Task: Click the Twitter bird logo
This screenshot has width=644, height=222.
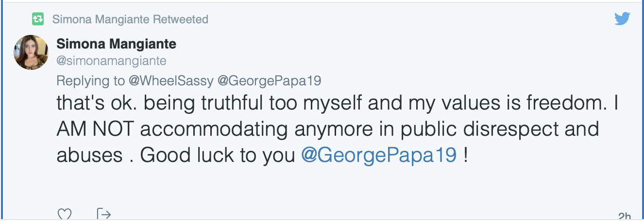Action: tap(622, 19)
